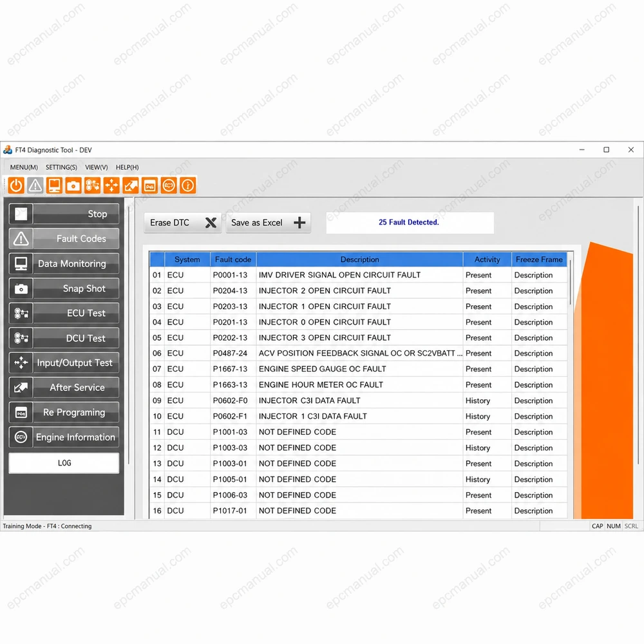Click the Activity column header

(487, 260)
